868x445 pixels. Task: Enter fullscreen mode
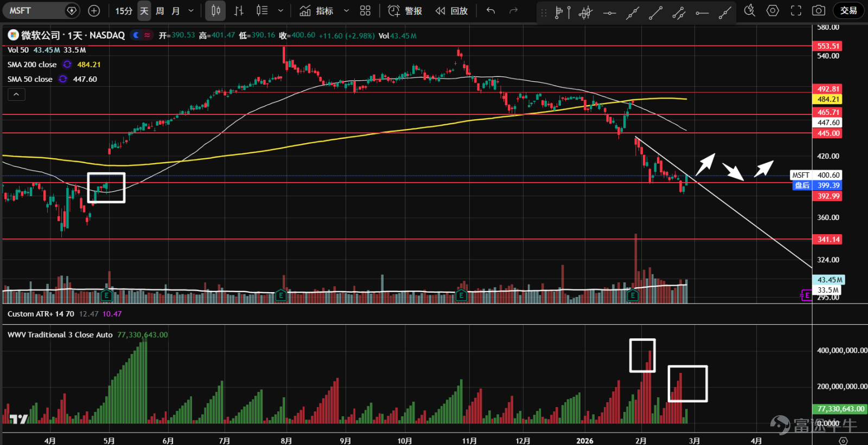click(796, 10)
